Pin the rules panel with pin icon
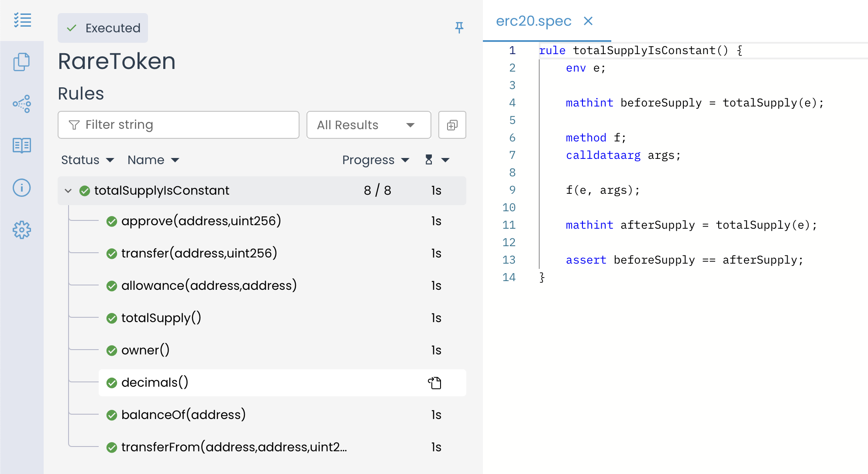868x474 pixels. pyautogui.click(x=459, y=28)
